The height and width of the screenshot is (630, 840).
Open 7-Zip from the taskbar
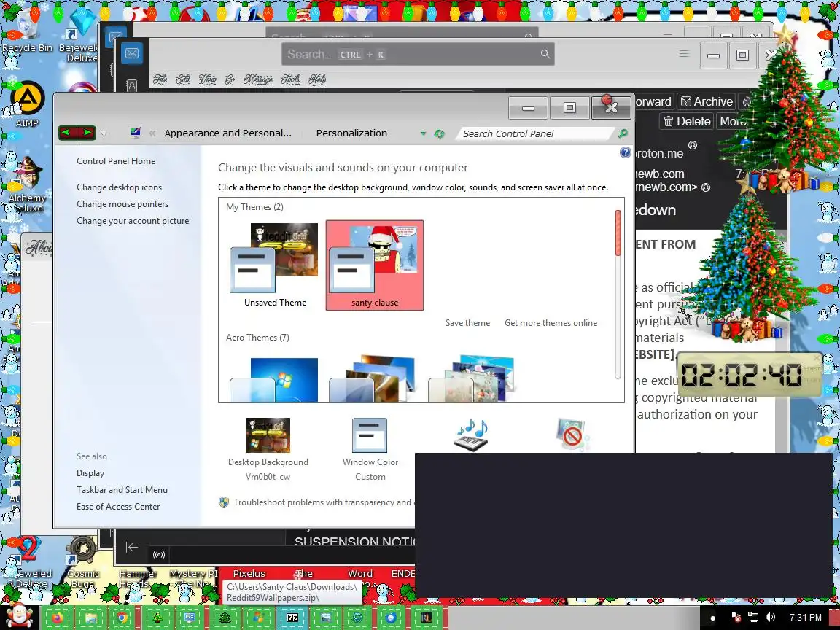coord(292,618)
